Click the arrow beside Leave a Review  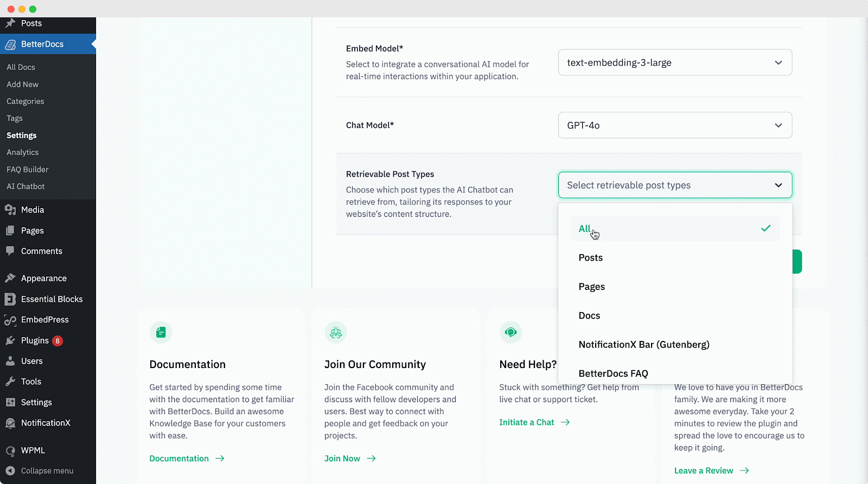(744, 470)
